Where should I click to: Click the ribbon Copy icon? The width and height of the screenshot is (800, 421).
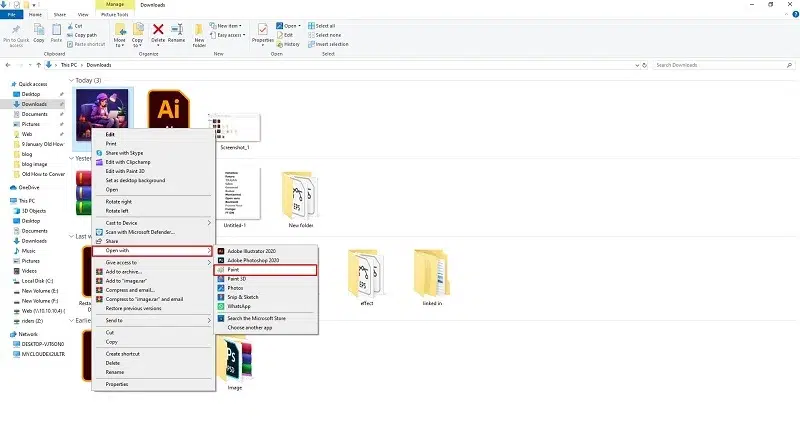coord(39,31)
